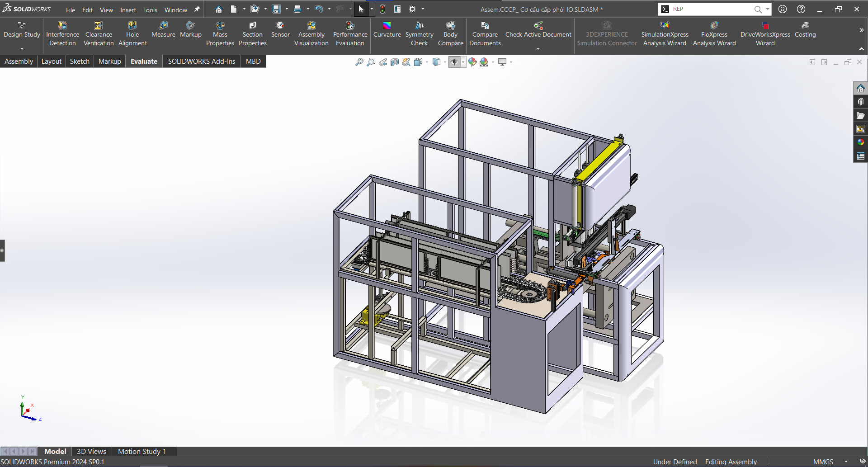Open the Costing tool

[x=805, y=30]
